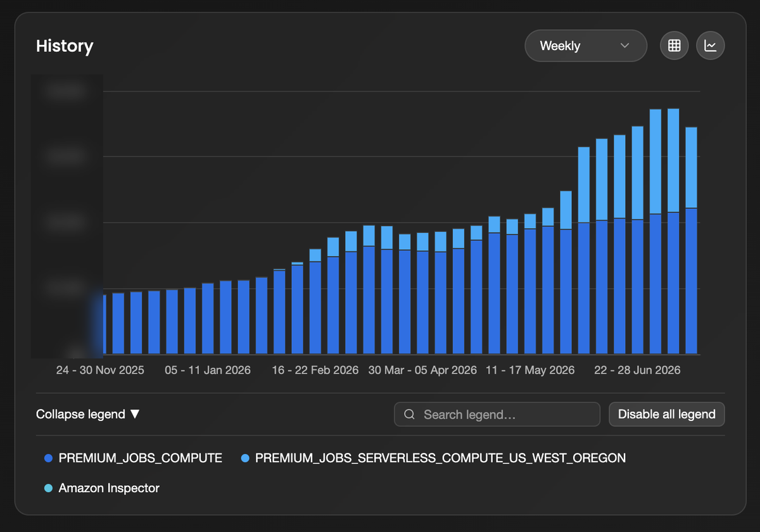Click the 24 - 30 Nov 2025 axis label

tap(100, 370)
